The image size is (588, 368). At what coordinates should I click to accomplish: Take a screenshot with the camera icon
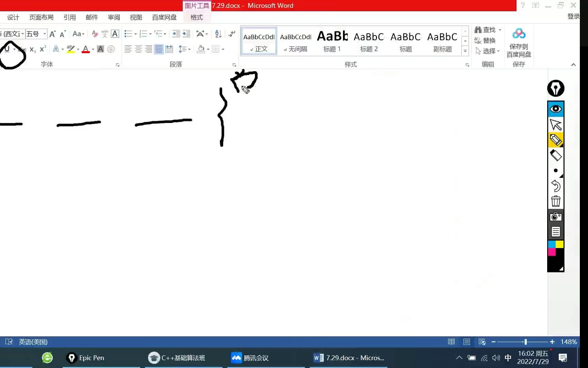[x=555, y=216]
